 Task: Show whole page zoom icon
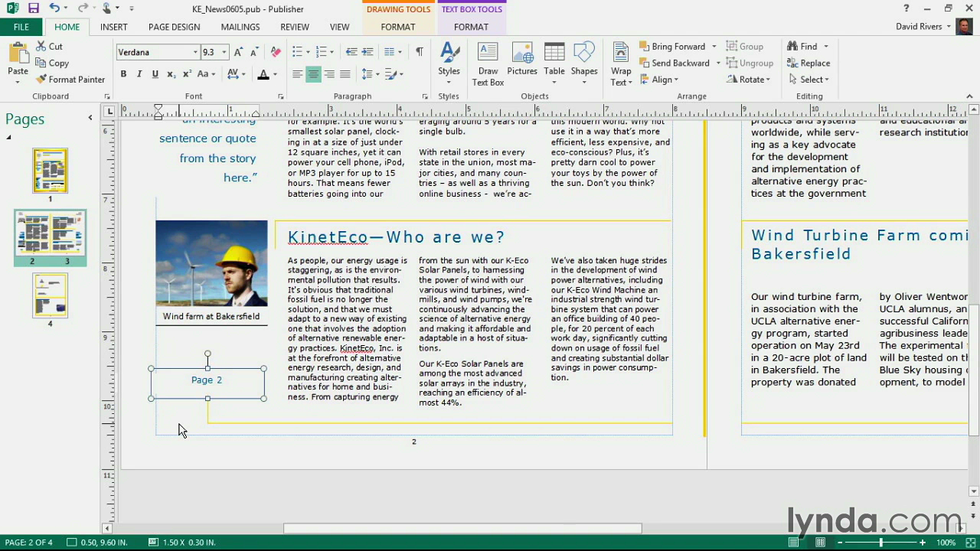pyautogui.click(x=971, y=543)
